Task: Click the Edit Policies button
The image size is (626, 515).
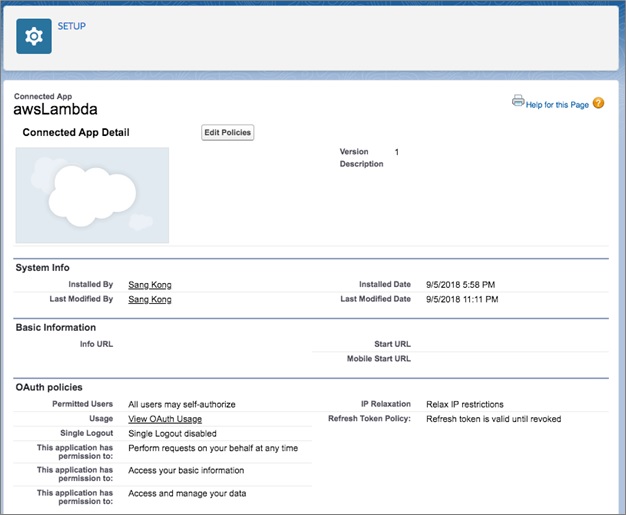Action: click(x=228, y=133)
